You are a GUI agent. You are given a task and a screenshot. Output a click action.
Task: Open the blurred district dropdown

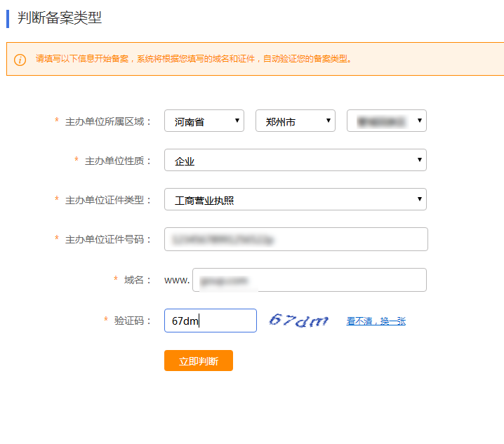(x=386, y=121)
